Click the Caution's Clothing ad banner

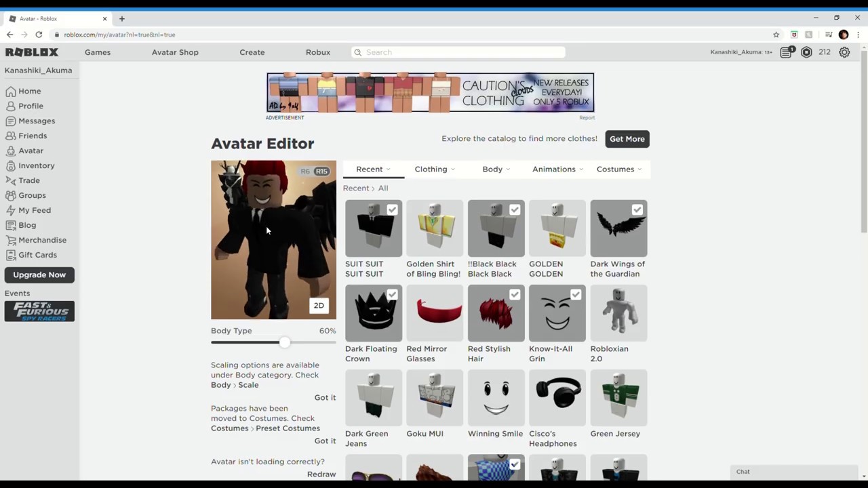click(x=431, y=92)
